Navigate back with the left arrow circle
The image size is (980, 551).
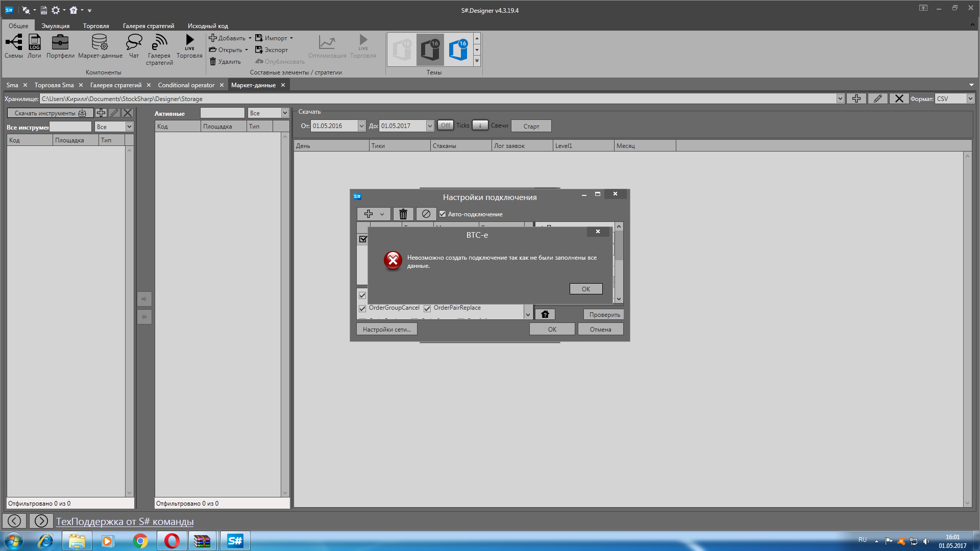(x=14, y=521)
